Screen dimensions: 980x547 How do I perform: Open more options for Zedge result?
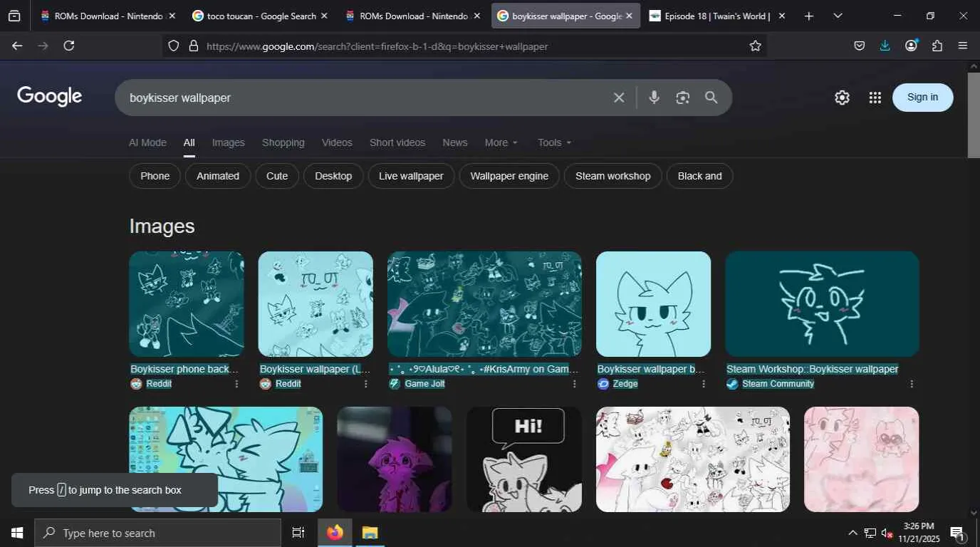[704, 384]
